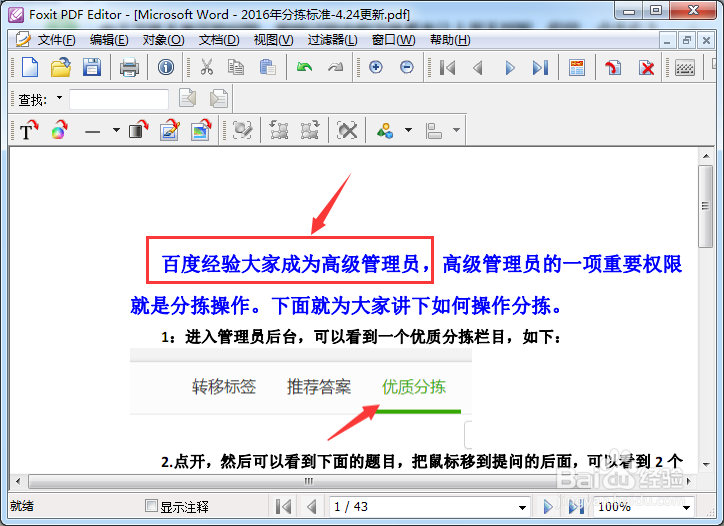
Task: Insert page icon with red arrow
Action: (613, 68)
